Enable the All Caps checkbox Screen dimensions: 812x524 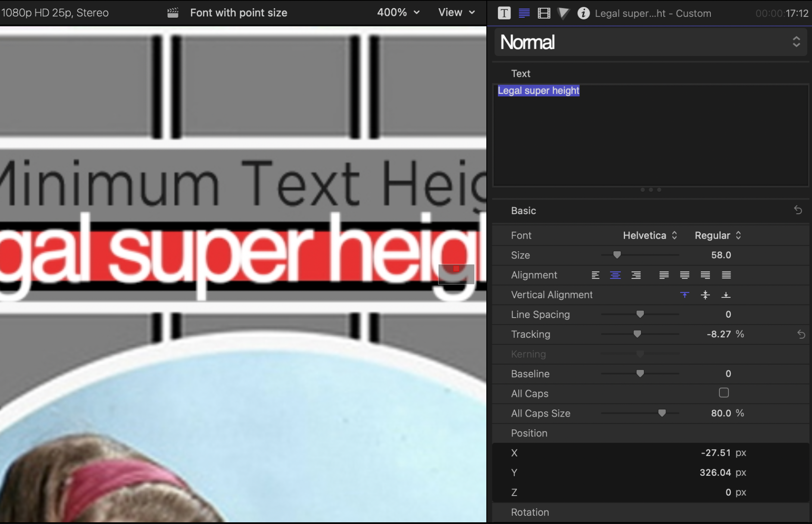[724, 393]
